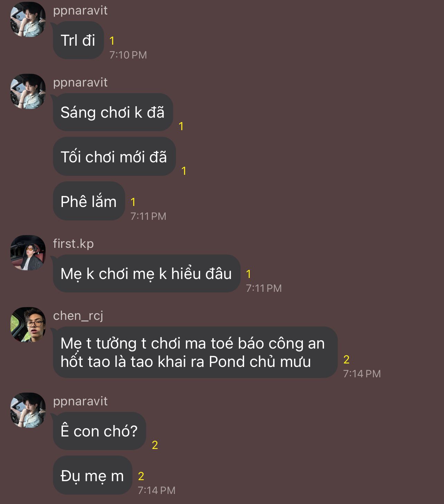Select the chen_rcj username label

coord(78,316)
